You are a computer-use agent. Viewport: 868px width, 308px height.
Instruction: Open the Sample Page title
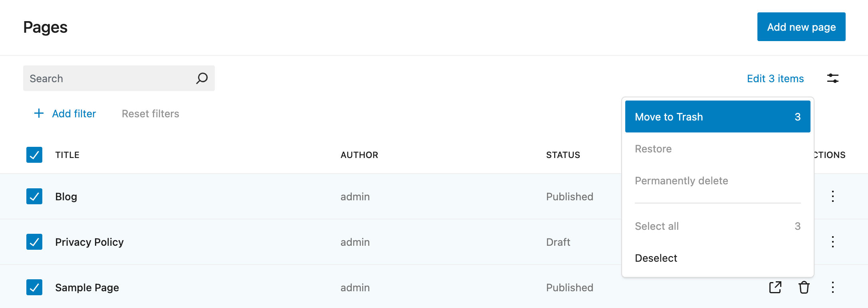(x=87, y=288)
